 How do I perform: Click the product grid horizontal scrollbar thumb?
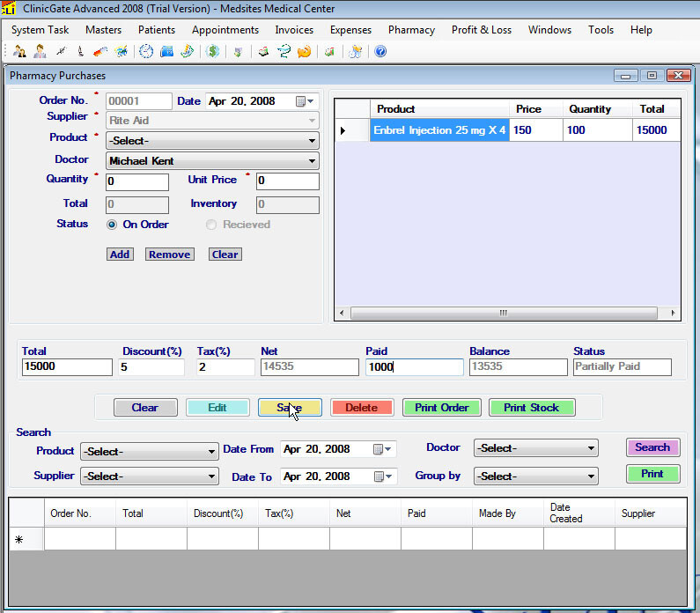coord(504,313)
